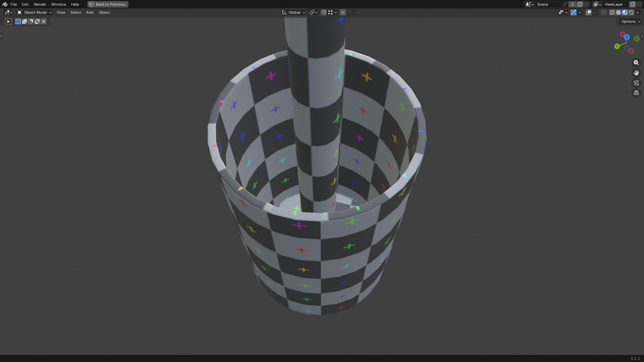Expand the sidebar using the right edge arrow
The height and width of the screenshot is (362, 644).
pos(642,36)
